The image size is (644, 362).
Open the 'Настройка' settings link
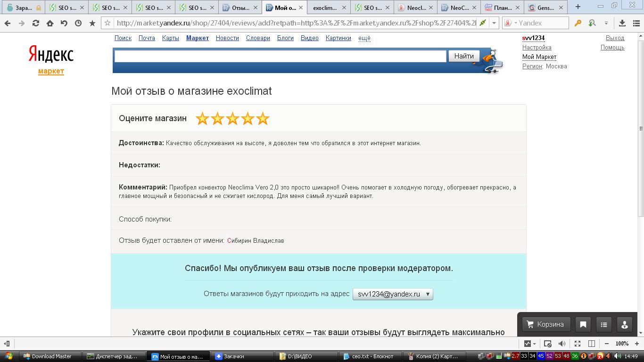click(537, 48)
